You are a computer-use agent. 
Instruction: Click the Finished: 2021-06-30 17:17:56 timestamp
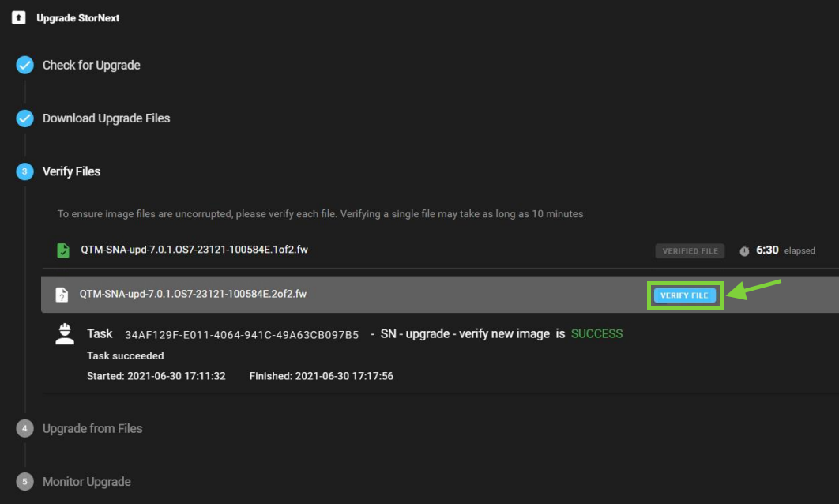pos(321,376)
